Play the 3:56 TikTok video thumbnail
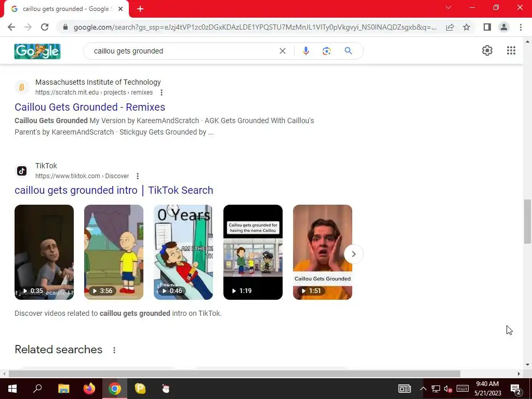Viewport: 532px width, 399px height. pos(114,252)
